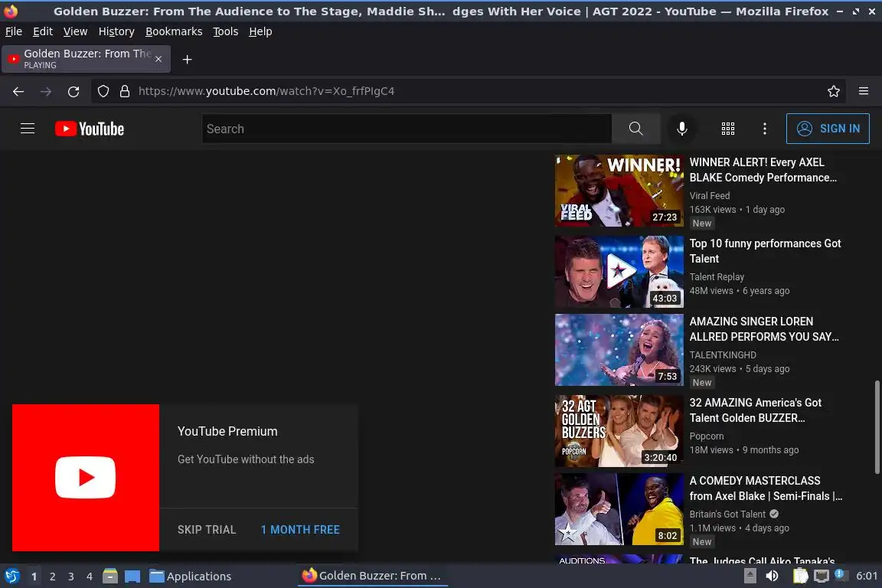Open the Firefox application menu
882x588 pixels.
pos(864,91)
